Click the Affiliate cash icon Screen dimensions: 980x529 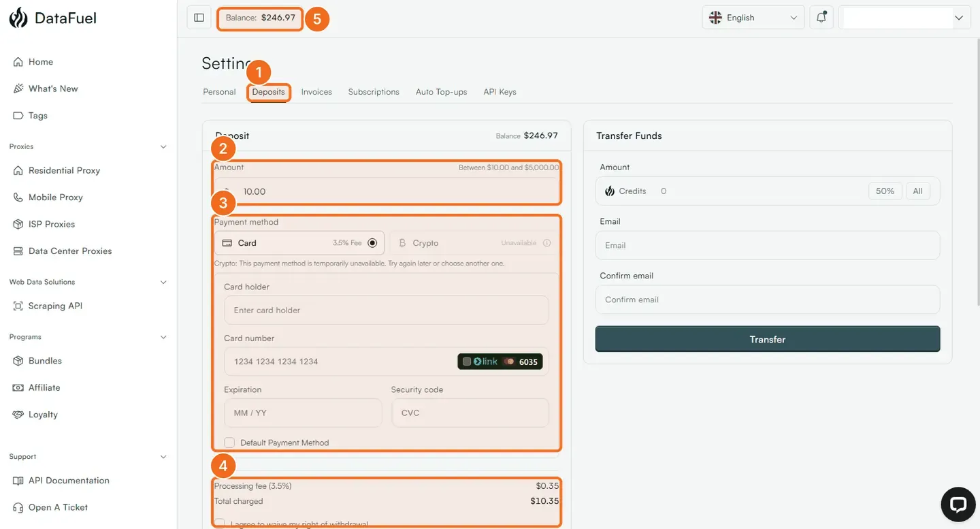18,388
